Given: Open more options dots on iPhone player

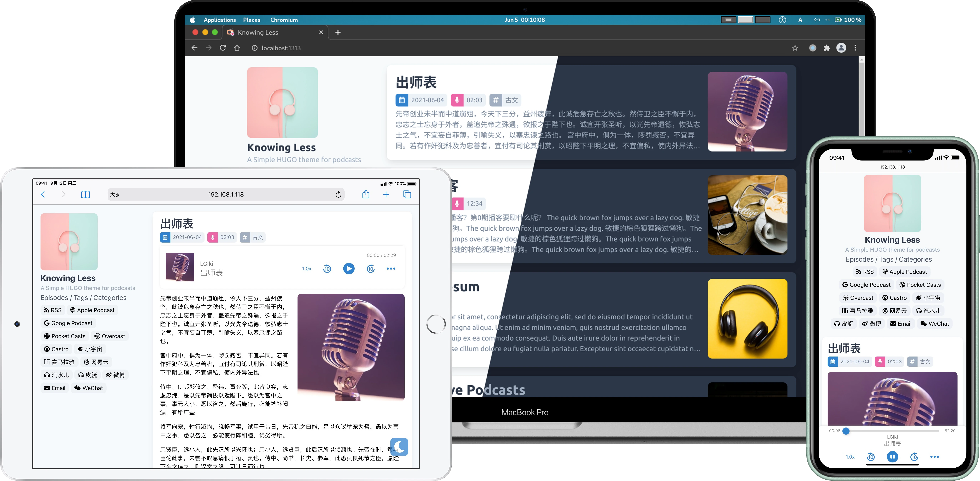Looking at the screenshot, I should (x=934, y=457).
